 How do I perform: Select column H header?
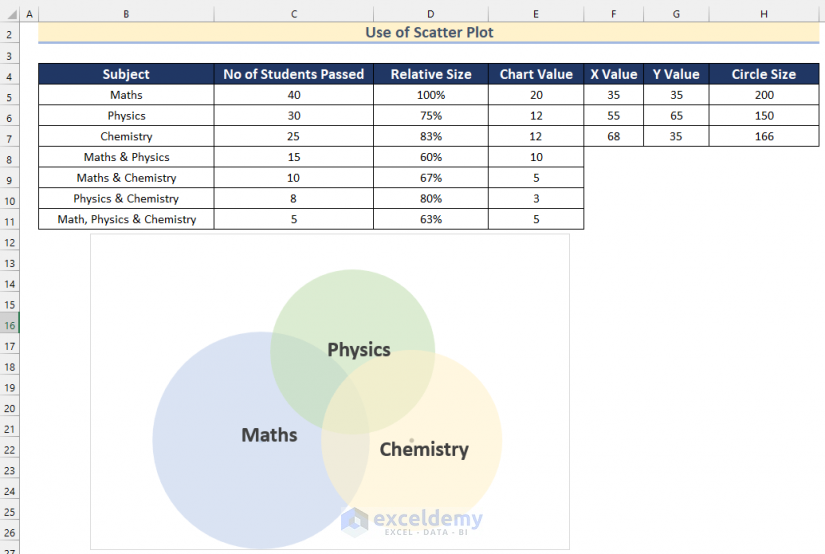tap(763, 14)
